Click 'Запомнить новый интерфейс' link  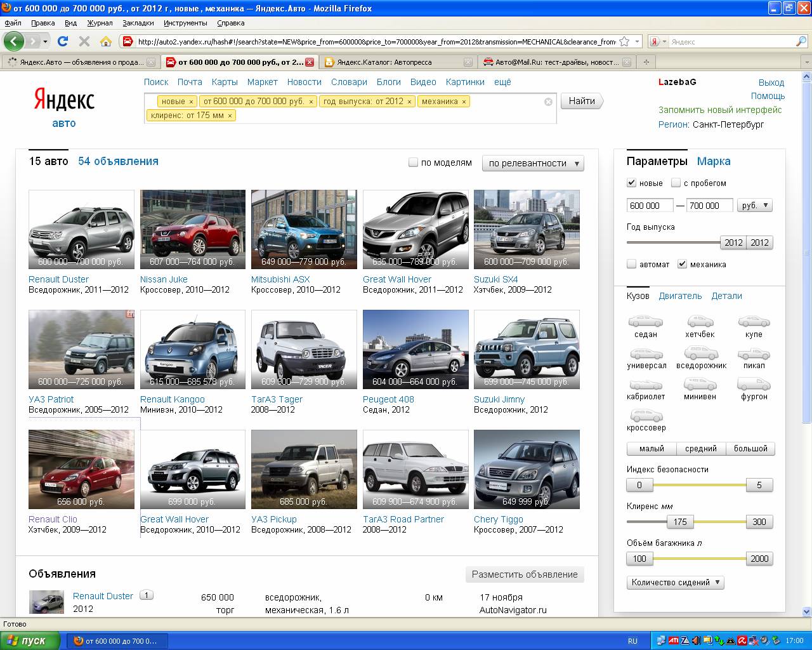(720, 110)
